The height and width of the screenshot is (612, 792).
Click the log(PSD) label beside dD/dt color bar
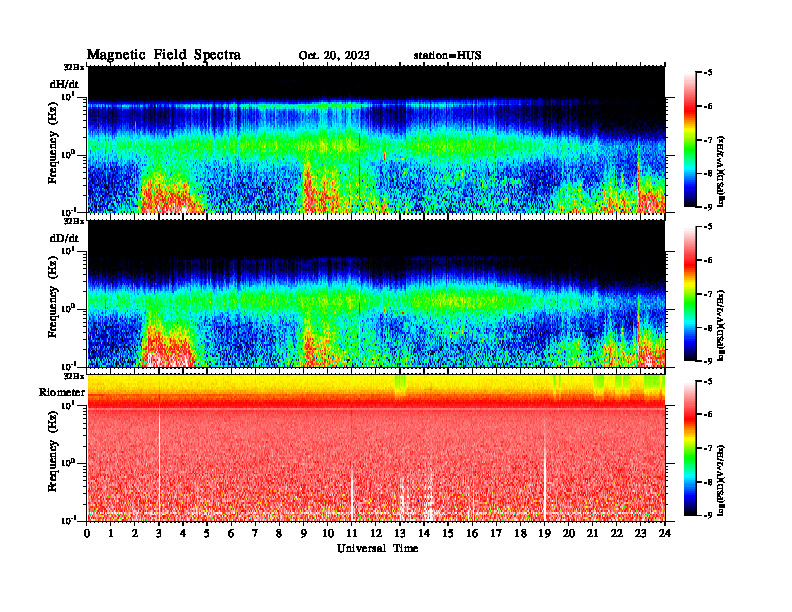pos(722,325)
